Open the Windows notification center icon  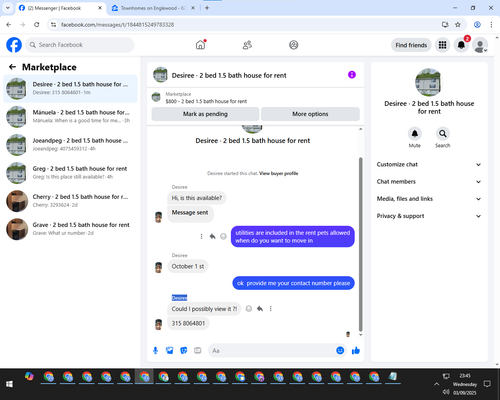click(x=487, y=384)
